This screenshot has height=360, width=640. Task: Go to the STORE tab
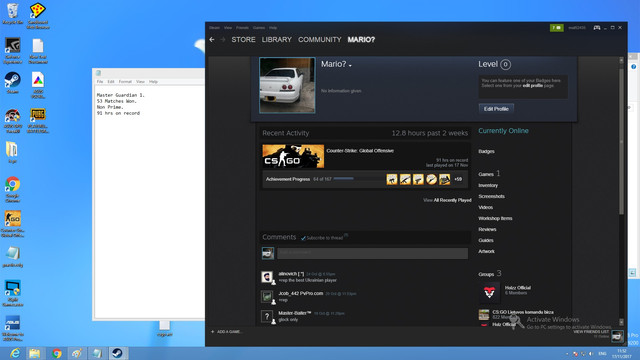[x=243, y=40]
